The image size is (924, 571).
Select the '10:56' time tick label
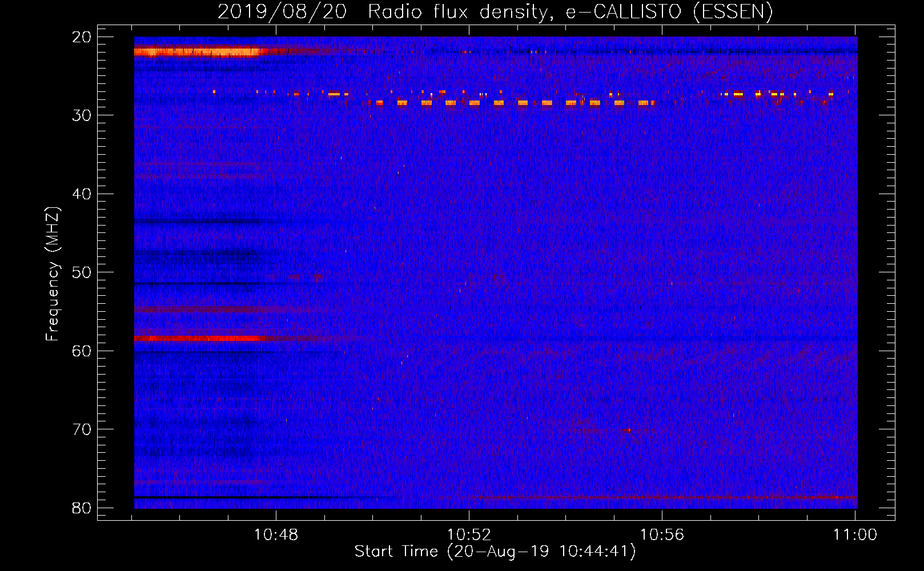[662, 535]
